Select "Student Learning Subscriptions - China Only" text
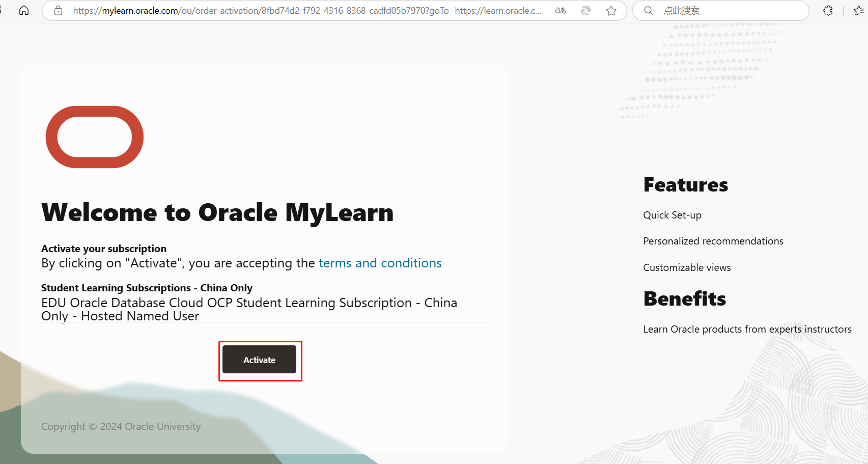The width and height of the screenshot is (868, 464). pyautogui.click(x=147, y=288)
